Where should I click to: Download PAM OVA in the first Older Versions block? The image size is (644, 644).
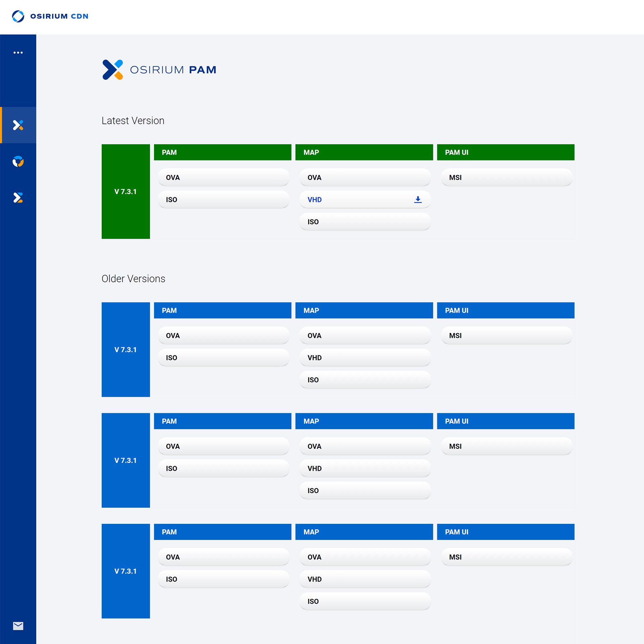224,336
